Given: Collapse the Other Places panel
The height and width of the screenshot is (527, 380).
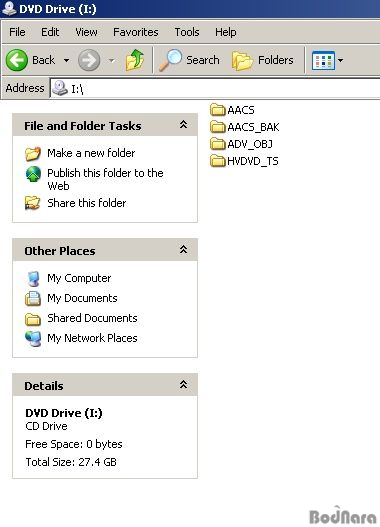Looking at the screenshot, I should pyautogui.click(x=183, y=249).
